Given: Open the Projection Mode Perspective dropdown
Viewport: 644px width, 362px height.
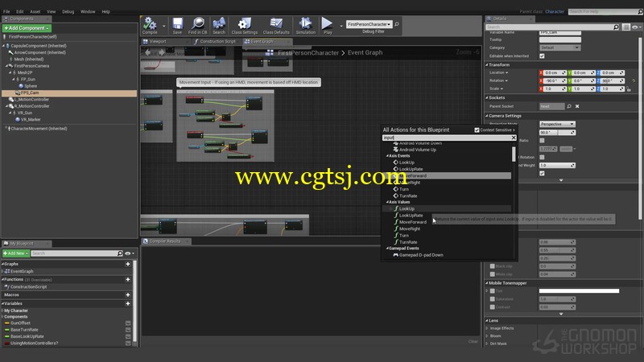Looking at the screenshot, I should click(x=557, y=124).
